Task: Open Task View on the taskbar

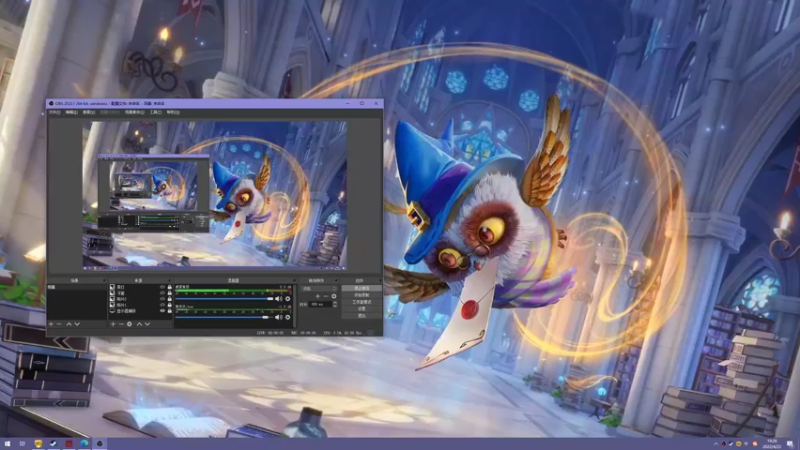Action: click(x=22, y=444)
